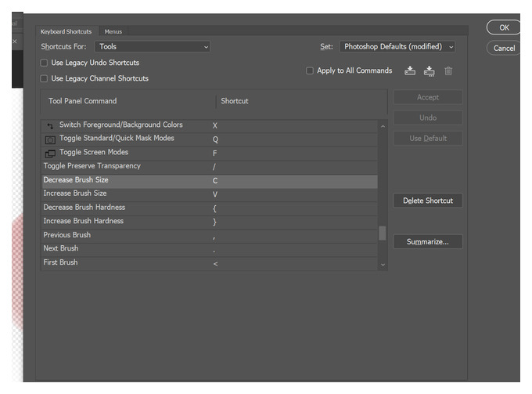Image resolution: width=532 pixels, height=394 pixels.
Task: Open the Set Photoshop Defaults dropdown
Action: click(397, 46)
